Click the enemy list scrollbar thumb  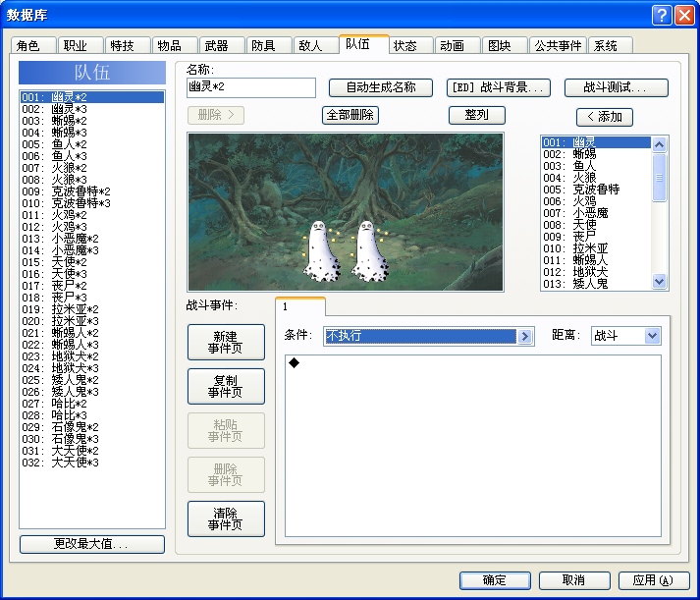(660, 177)
